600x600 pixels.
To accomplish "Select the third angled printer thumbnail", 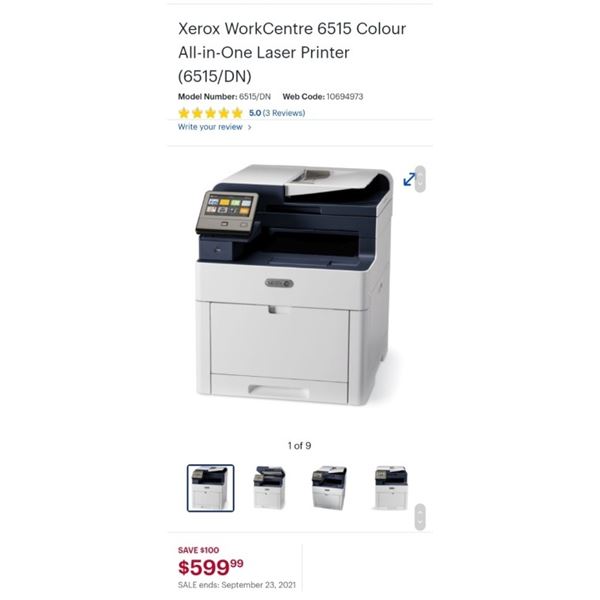I will 329,488.
